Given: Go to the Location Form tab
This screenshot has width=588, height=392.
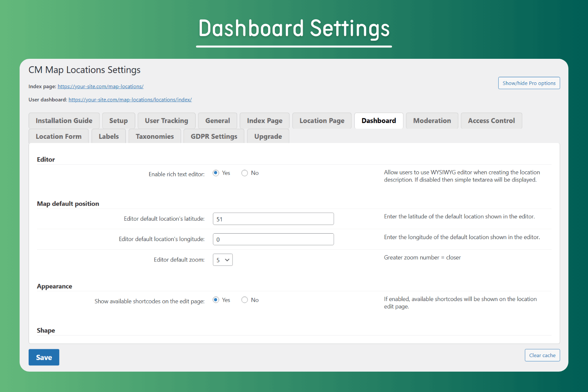Looking at the screenshot, I should point(59,136).
